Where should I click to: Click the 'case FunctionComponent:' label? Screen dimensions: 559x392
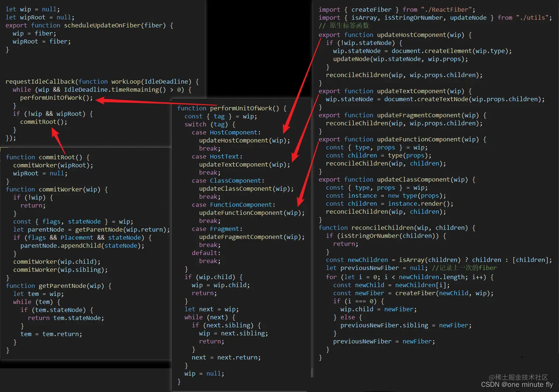[x=234, y=205]
